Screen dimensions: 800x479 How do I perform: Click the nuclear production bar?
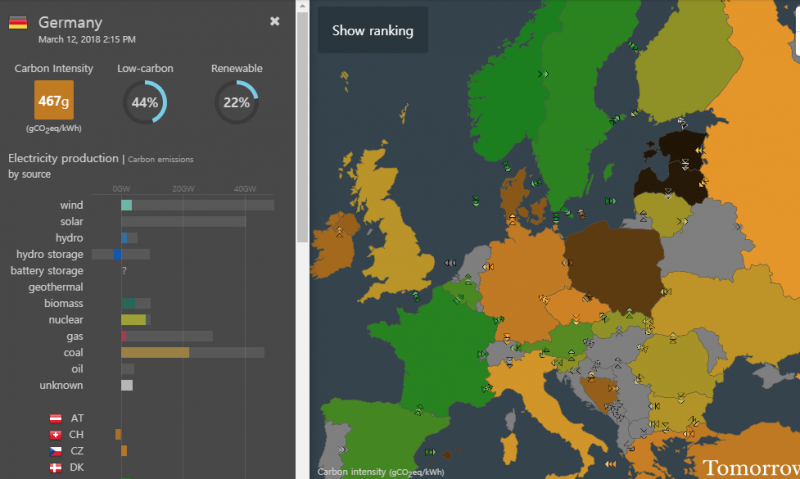click(134, 320)
